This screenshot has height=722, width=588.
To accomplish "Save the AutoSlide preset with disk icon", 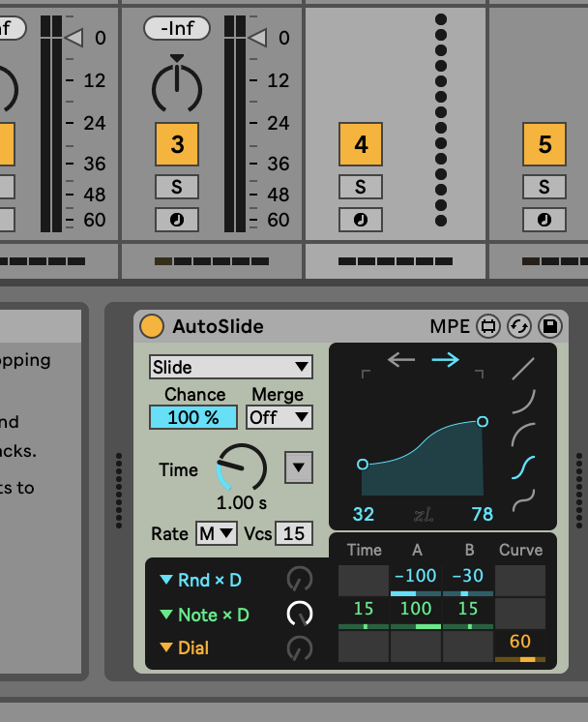I will click(x=550, y=326).
